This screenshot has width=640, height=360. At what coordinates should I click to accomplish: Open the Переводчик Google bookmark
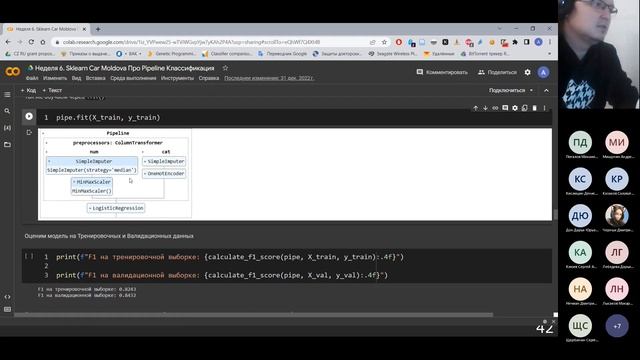[282, 53]
